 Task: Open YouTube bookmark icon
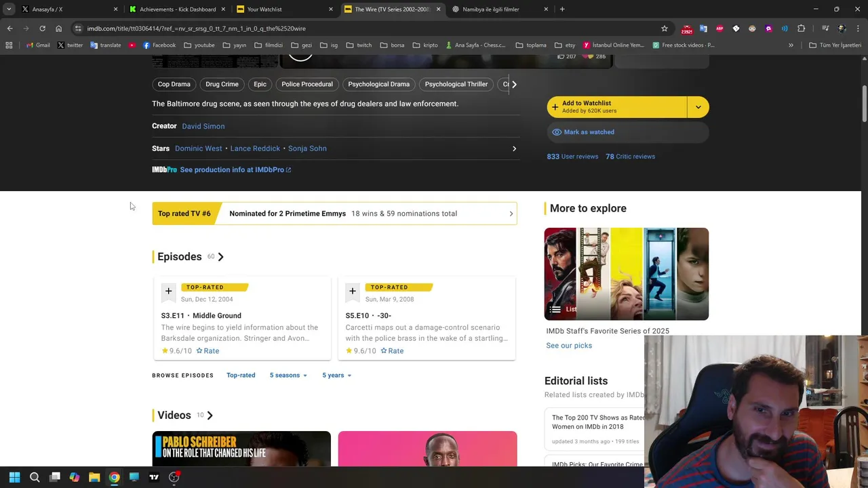[x=132, y=45]
